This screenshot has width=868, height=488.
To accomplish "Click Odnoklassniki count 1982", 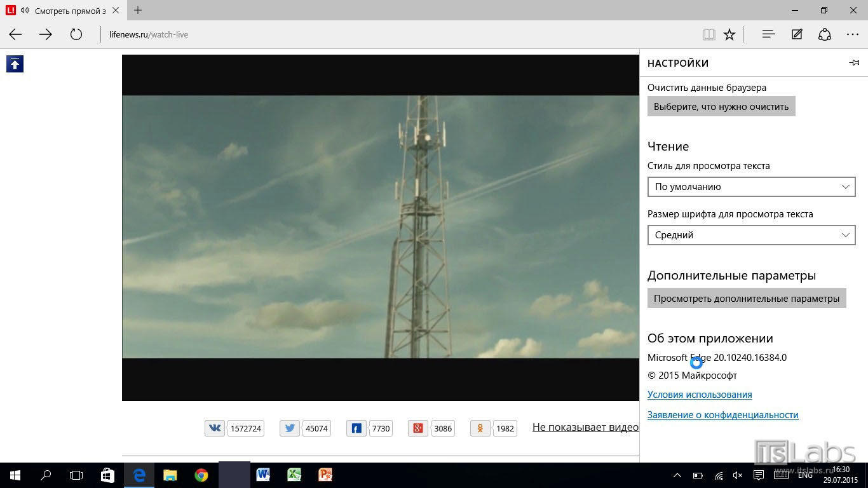I will (505, 428).
